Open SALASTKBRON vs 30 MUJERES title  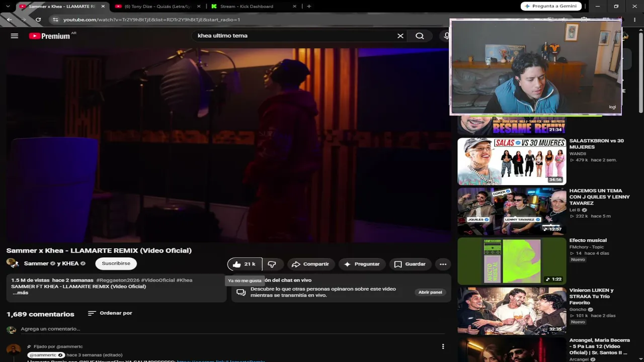(x=596, y=144)
